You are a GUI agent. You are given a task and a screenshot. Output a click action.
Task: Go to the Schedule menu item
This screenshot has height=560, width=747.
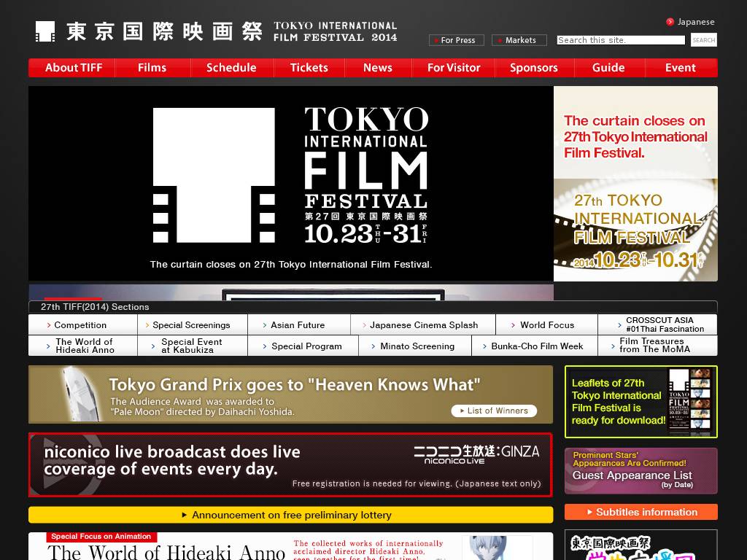pos(231,68)
